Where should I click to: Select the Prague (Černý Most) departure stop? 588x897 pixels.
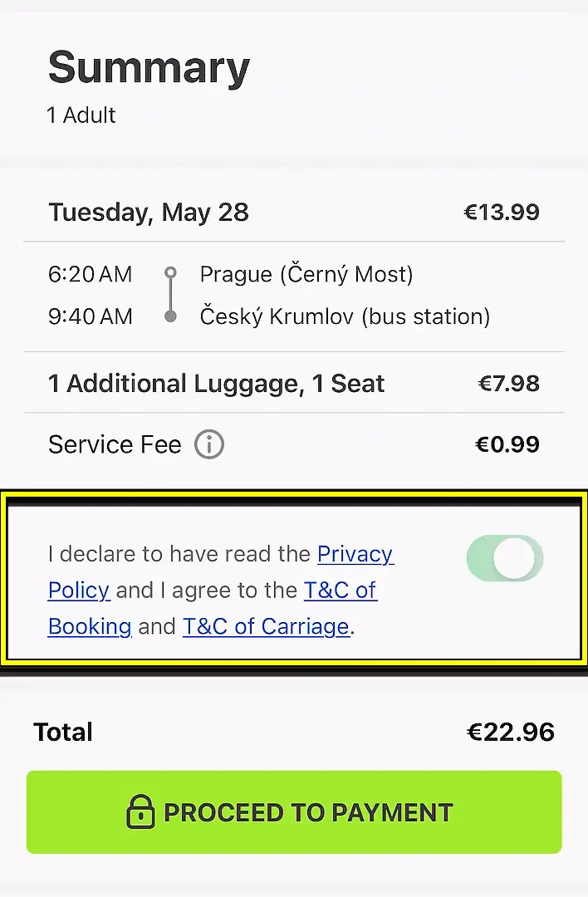click(306, 274)
